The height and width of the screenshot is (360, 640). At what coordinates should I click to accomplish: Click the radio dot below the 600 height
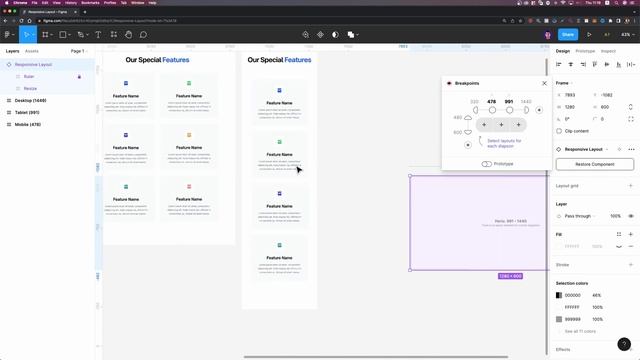pos(468,145)
